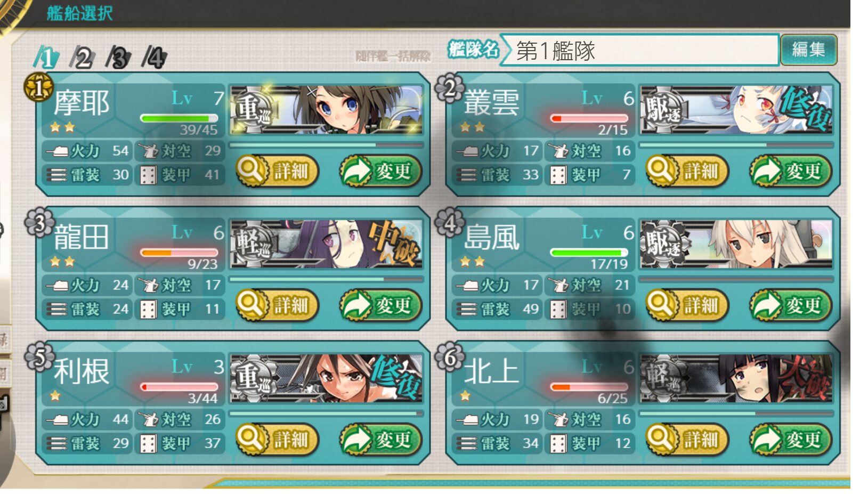Click 変更 to replace 北上
This screenshot has width=868, height=494.
791,440
